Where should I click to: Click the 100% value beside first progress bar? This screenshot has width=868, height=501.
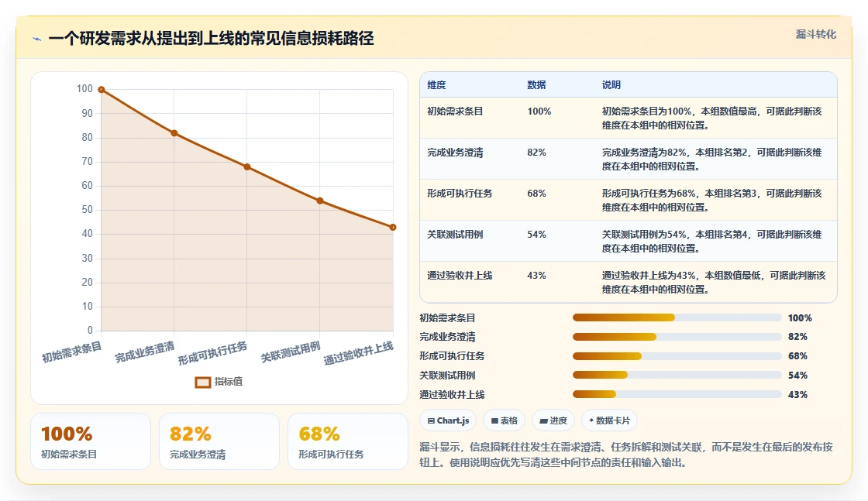coord(800,318)
